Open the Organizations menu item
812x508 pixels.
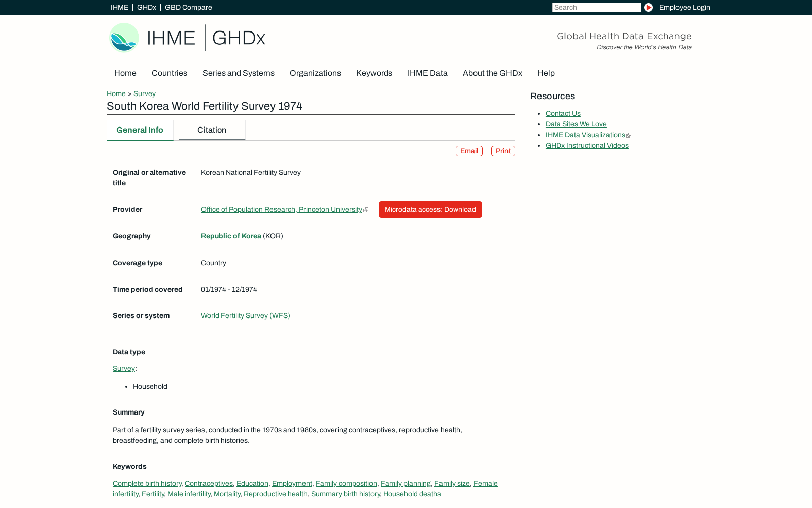point(315,73)
